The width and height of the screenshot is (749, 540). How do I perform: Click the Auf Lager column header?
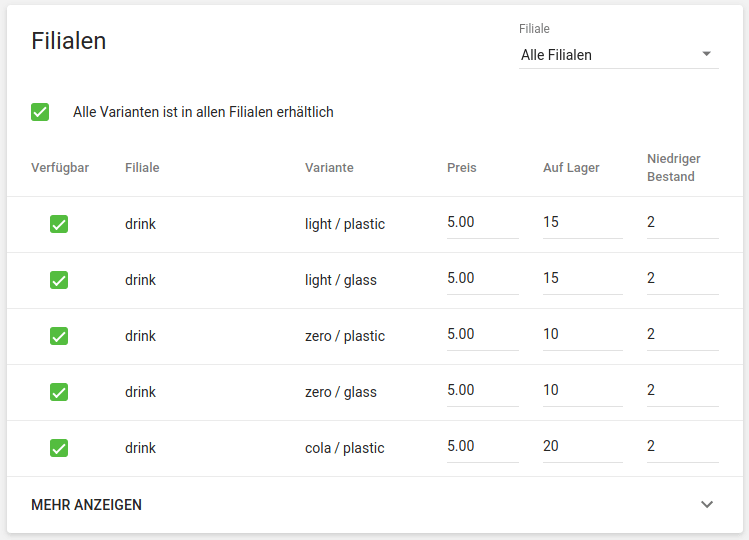pyautogui.click(x=571, y=168)
